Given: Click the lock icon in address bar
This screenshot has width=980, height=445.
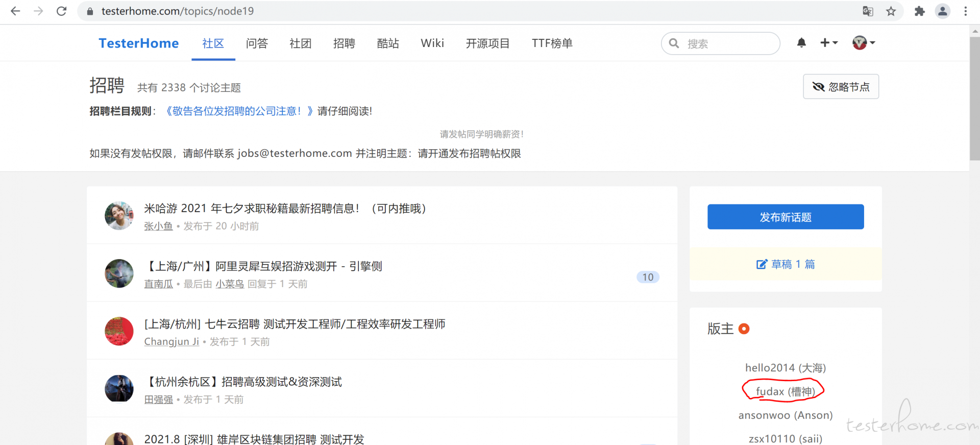Looking at the screenshot, I should (90, 11).
